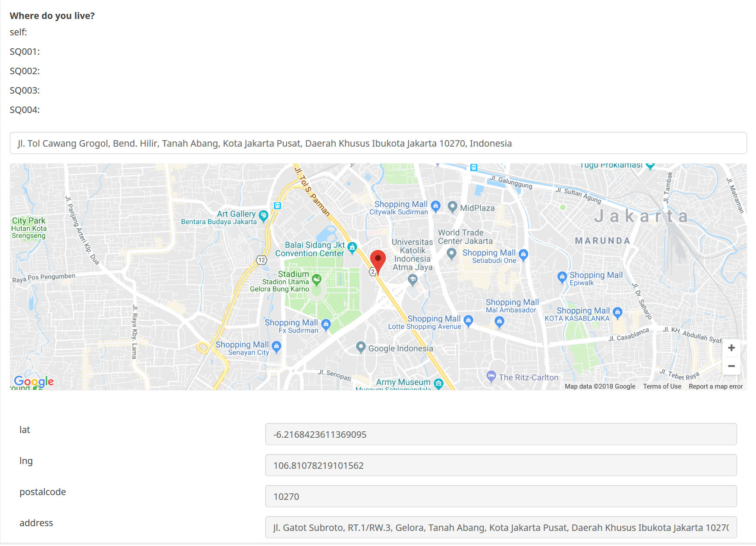Select the Army Museum icon
The image size is (756, 546).
438,383
